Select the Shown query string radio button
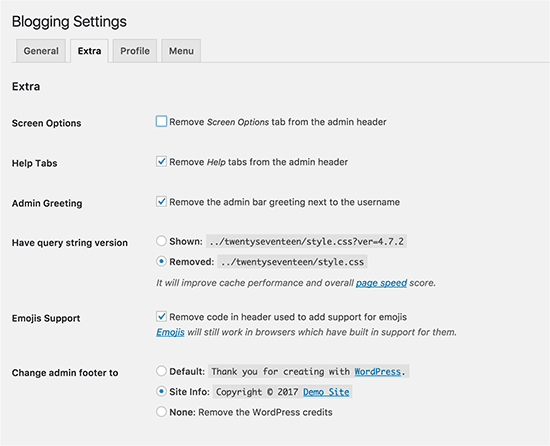The image size is (550, 446). 161,241
